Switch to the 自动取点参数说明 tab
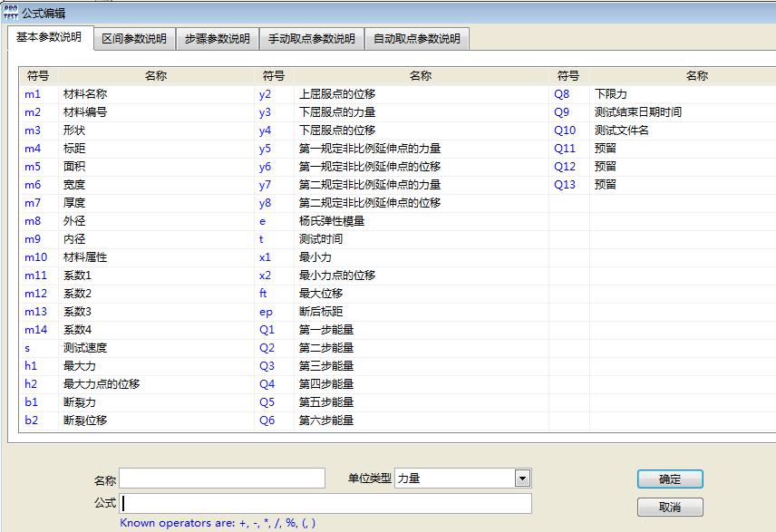This screenshot has height=532, width=776. tap(413, 39)
